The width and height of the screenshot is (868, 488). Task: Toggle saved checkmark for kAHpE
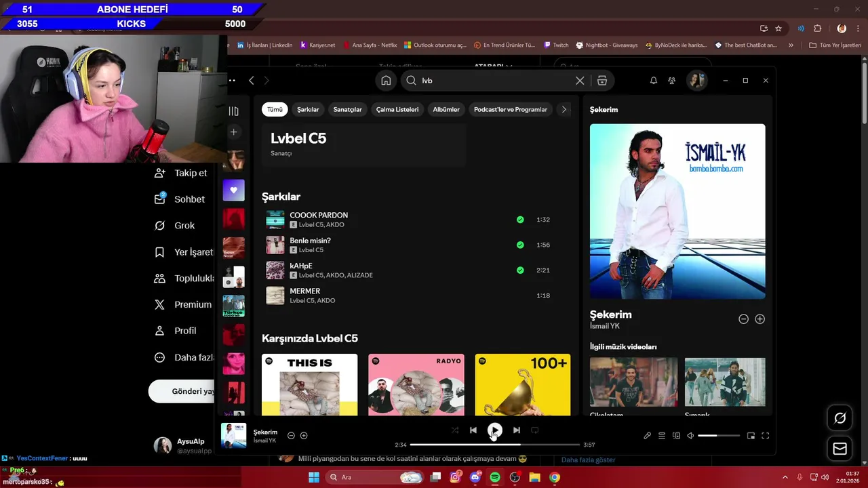click(520, 270)
